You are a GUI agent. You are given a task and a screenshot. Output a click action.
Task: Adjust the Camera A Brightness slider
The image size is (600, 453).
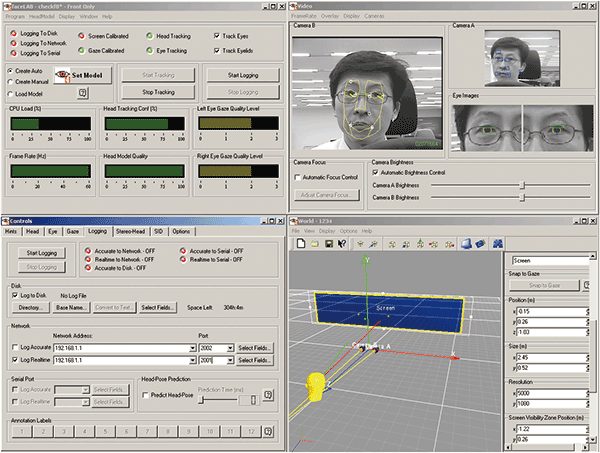click(521, 185)
